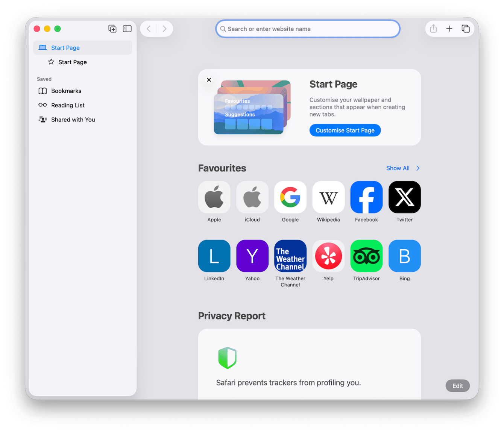Open the Apple favourite

click(x=214, y=197)
